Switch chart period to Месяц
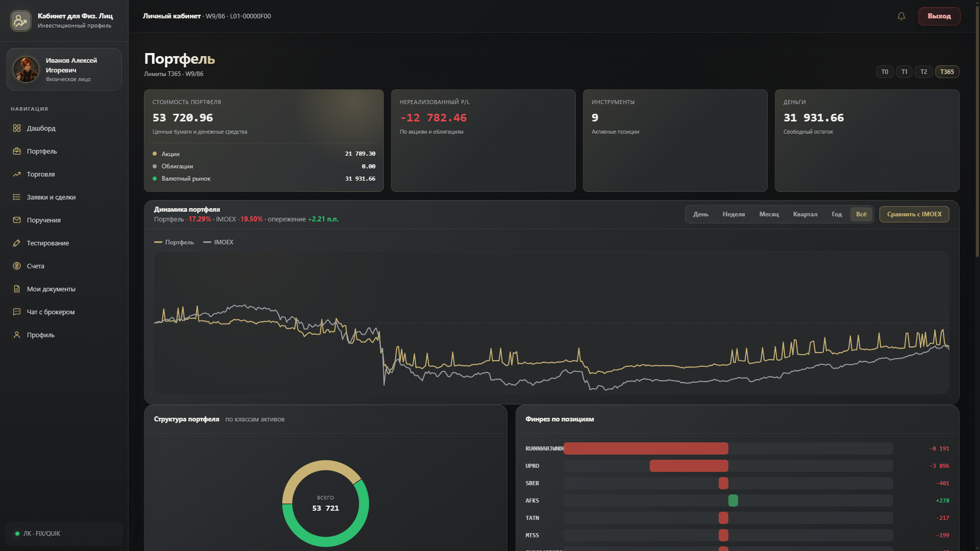The width and height of the screenshot is (980, 551). coord(769,214)
